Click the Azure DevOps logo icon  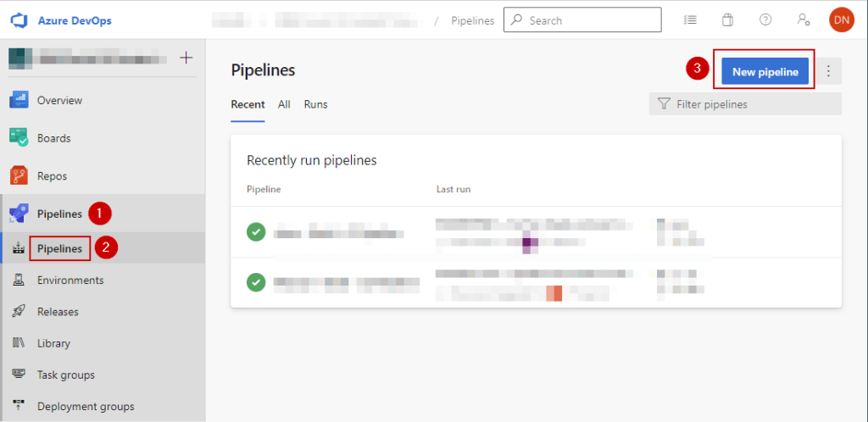pos(19,19)
